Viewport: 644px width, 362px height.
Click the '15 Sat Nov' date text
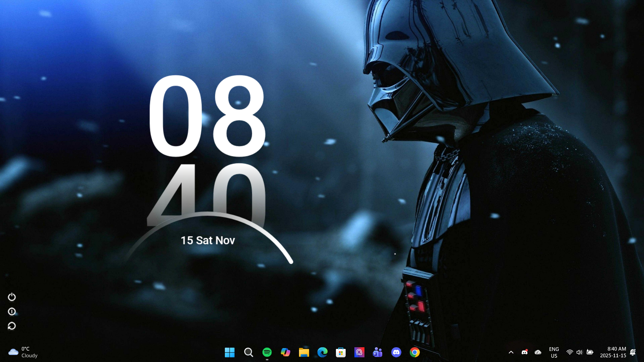tap(208, 240)
